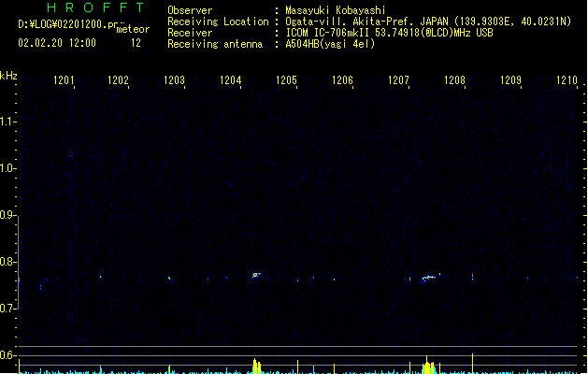Image resolution: width=588 pixels, height=374 pixels.
Task: Click the long meteor echo after 1207
Action: click(429, 278)
